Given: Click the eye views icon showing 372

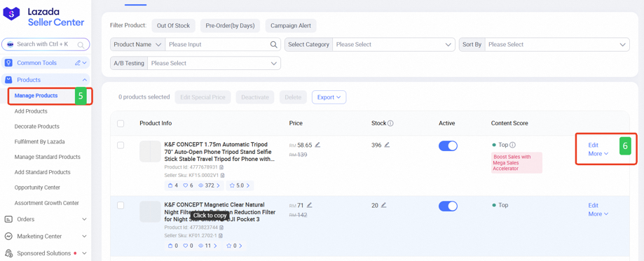Looking at the screenshot, I should point(201,185).
